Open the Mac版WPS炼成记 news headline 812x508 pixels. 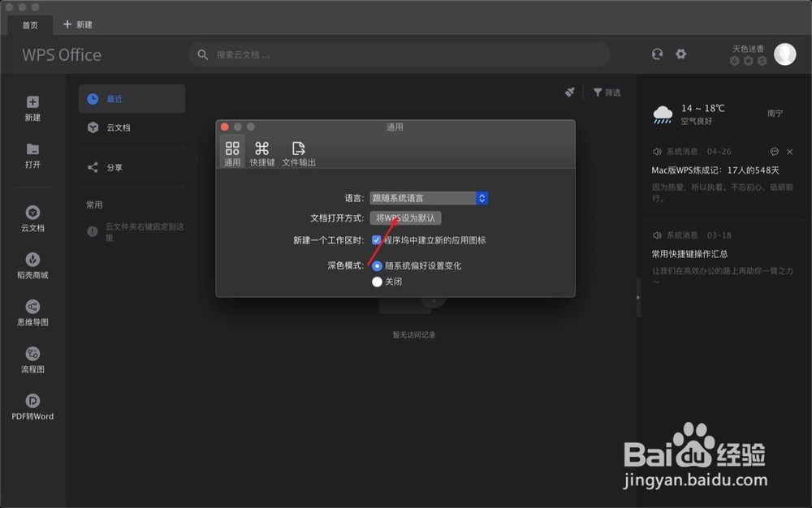(x=715, y=170)
